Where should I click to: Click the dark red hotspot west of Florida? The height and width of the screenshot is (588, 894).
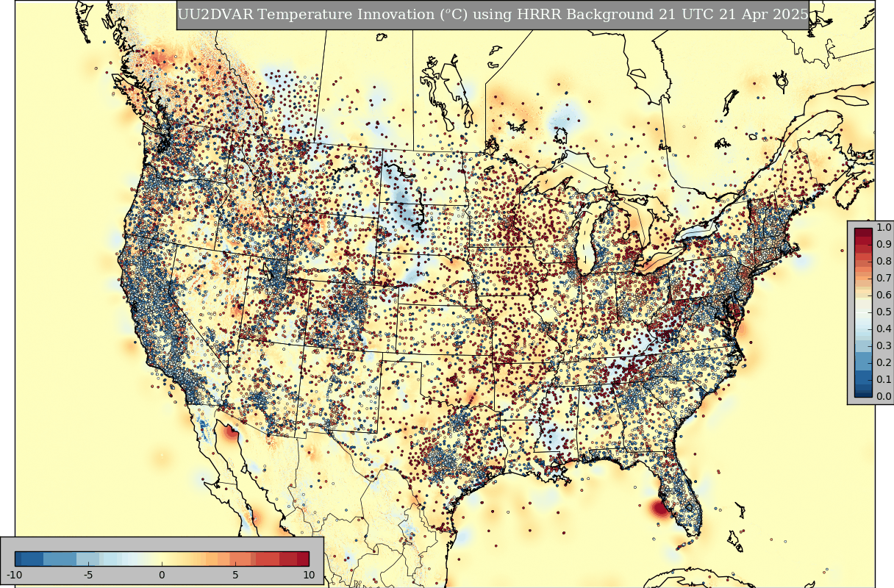[659, 508]
